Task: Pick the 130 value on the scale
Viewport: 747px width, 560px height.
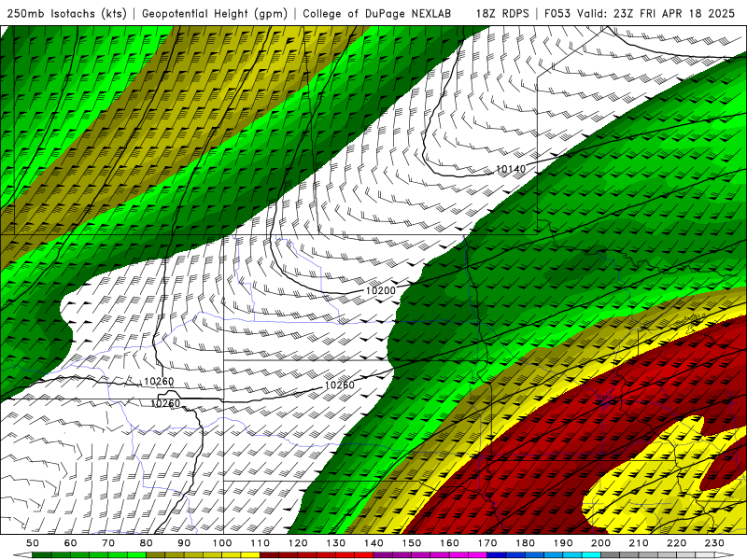Action: [x=336, y=543]
